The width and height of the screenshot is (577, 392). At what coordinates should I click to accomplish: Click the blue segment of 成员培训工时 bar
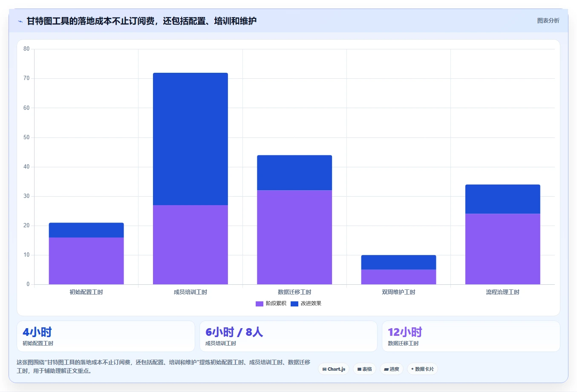190,139
